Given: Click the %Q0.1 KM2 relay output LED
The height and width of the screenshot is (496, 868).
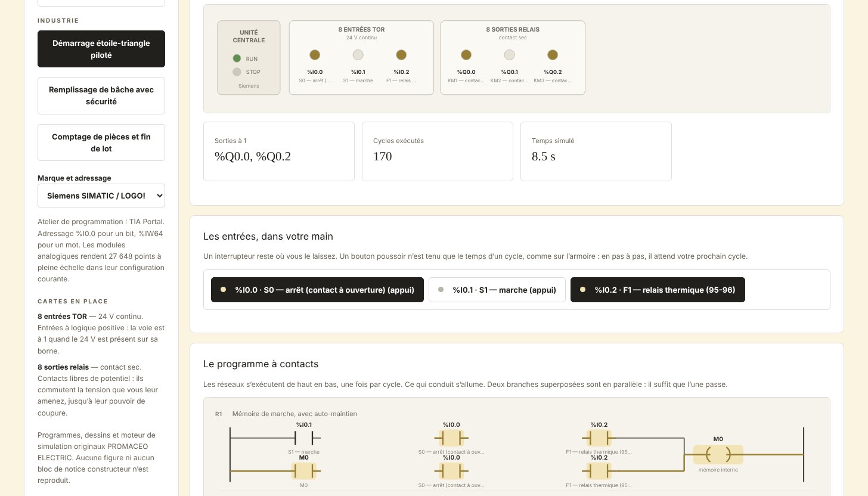Looking at the screenshot, I should [x=509, y=55].
